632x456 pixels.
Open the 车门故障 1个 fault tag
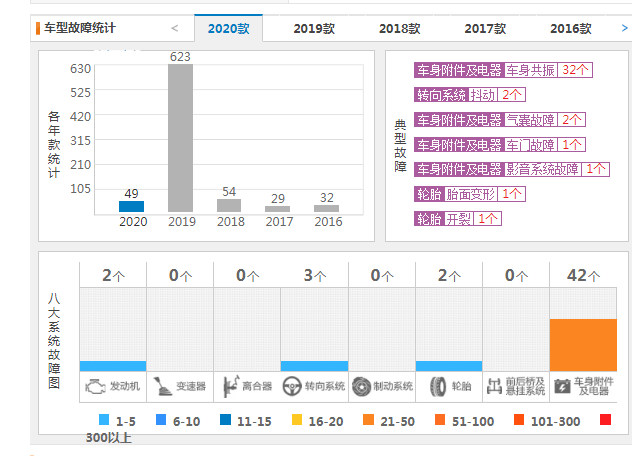coord(500,145)
